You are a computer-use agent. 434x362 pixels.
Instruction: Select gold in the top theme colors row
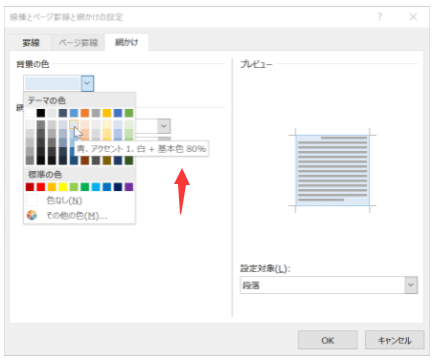[107, 113]
